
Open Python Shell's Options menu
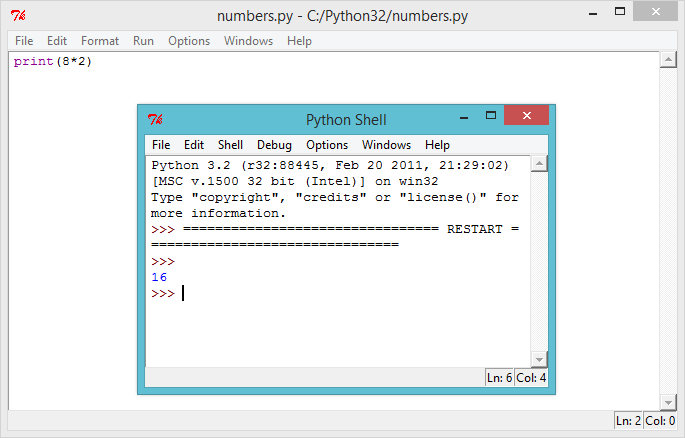327,145
